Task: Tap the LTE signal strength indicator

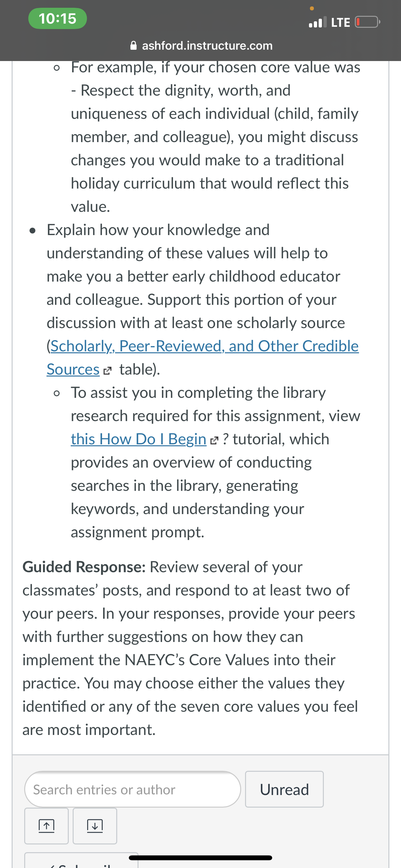Action: pyautogui.click(x=317, y=22)
